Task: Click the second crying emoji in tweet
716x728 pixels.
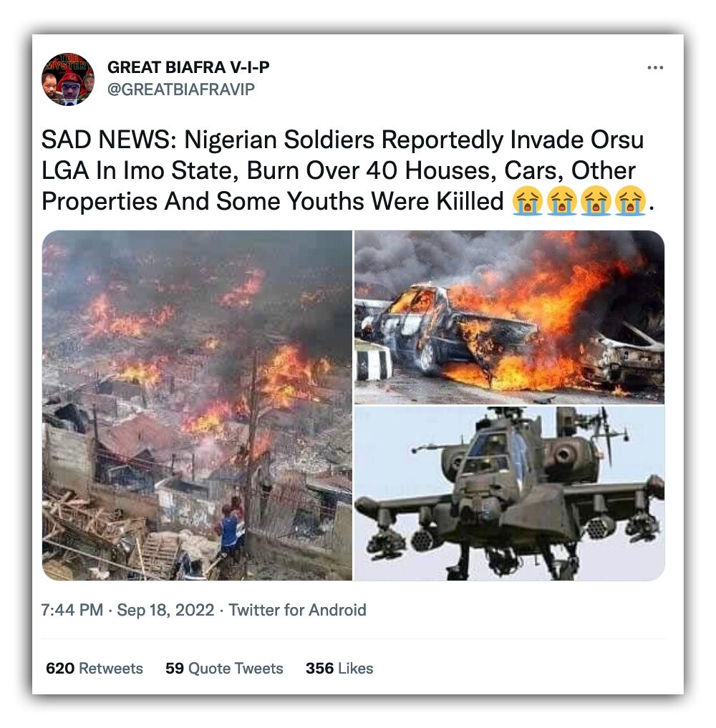Action: coord(561,201)
